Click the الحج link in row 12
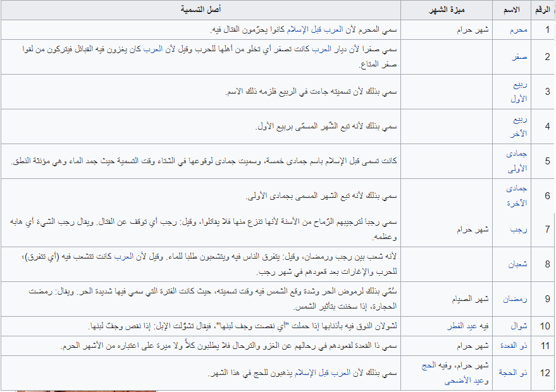Image resolution: width=556 pixels, height=392 pixels. [x=429, y=365]
